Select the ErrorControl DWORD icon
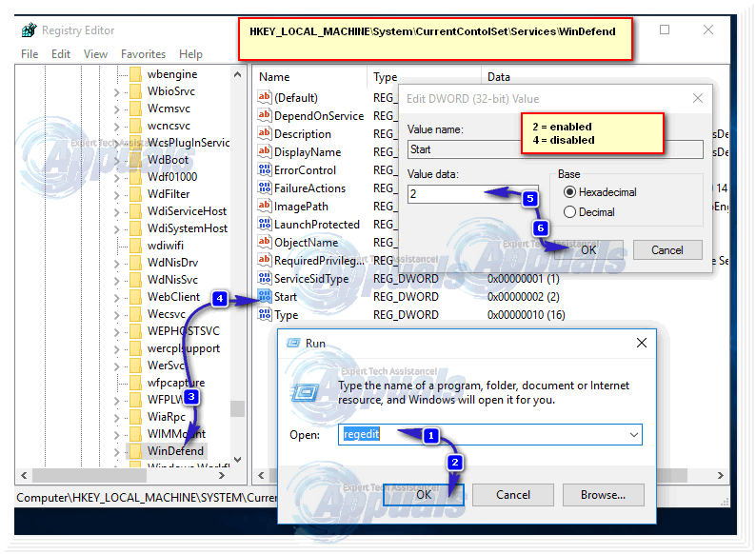This screenshot has width=756, height=554. point(264,169)
